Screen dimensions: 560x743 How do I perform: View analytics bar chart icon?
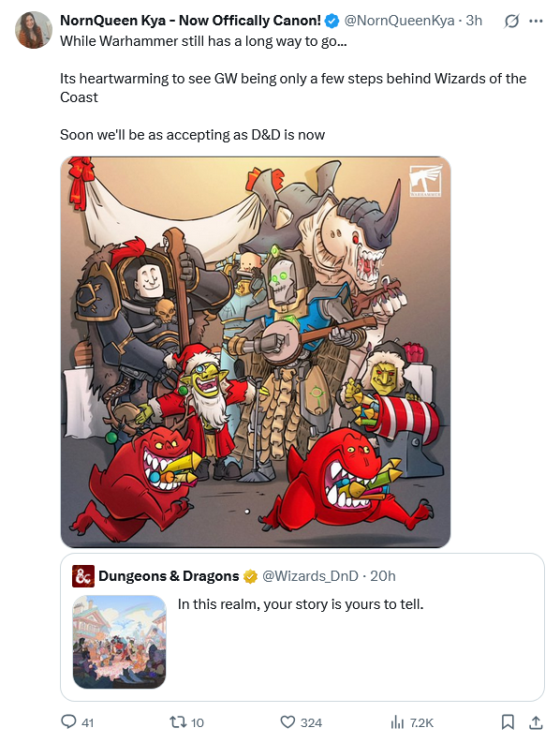point(397,722)
